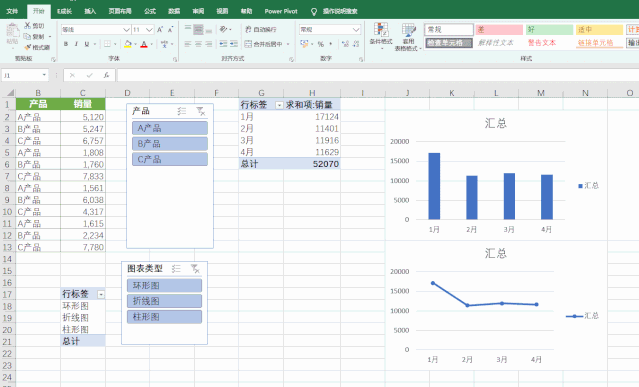
Task: Open the Merge & Center dropdown arrow
Action: point(288,44)
